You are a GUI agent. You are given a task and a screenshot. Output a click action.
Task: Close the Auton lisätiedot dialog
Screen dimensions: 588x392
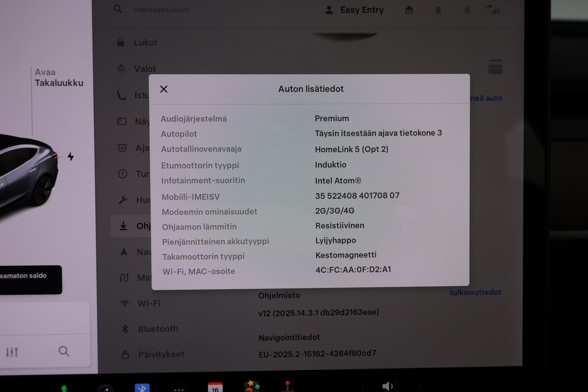164,89
